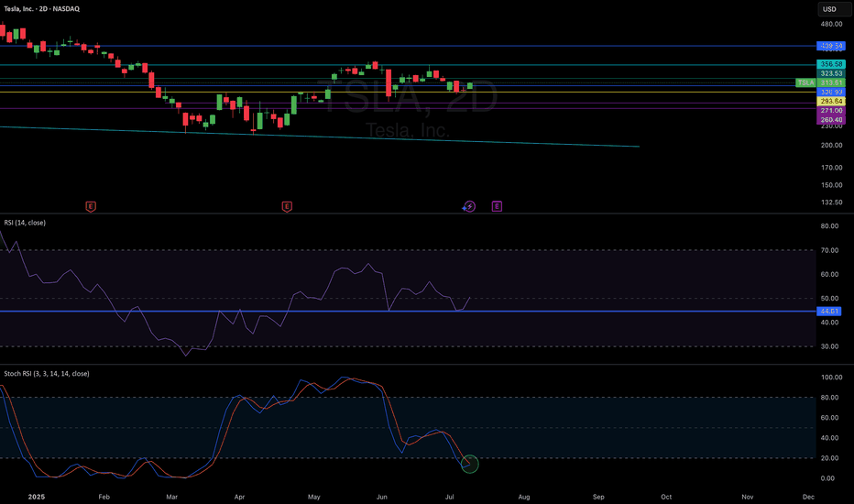Click the yellow 293.64 price label

[831, 102]
